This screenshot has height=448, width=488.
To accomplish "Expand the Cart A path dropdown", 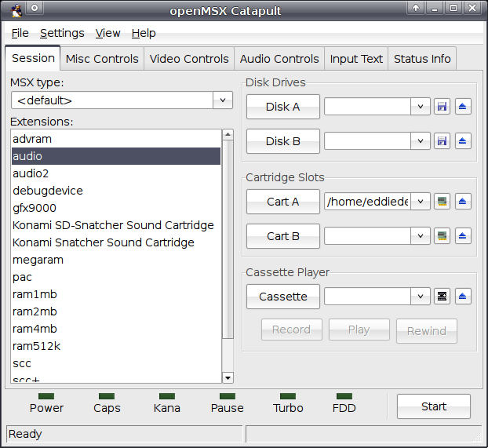I will (421, 202).
